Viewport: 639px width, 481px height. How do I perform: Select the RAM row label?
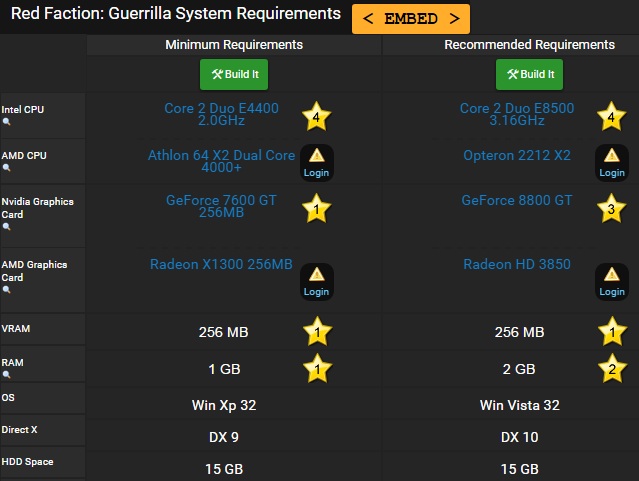[x=12, y=362]
